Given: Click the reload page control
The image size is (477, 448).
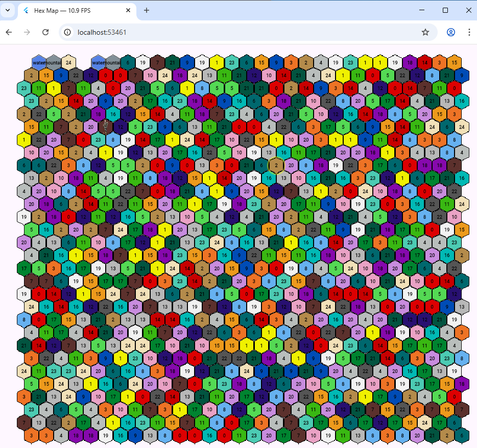Looking at the screenshot, I should click(x=45, y=32).
